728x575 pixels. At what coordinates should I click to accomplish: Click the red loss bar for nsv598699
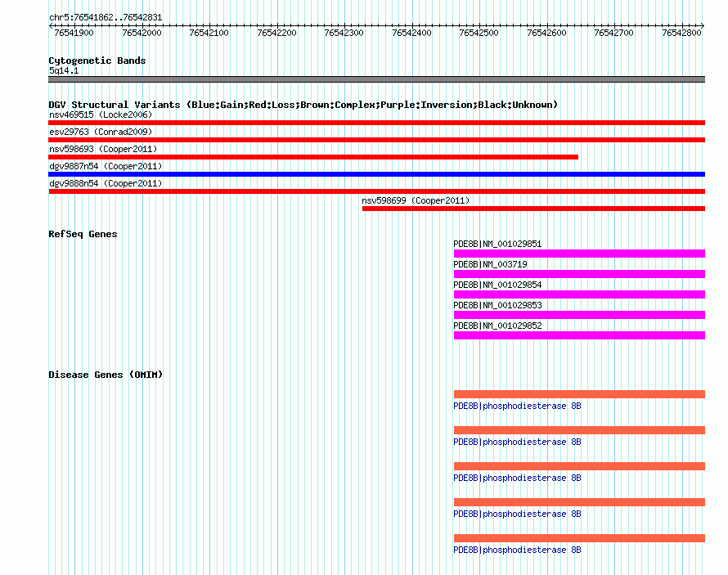(x=533, y=209)
